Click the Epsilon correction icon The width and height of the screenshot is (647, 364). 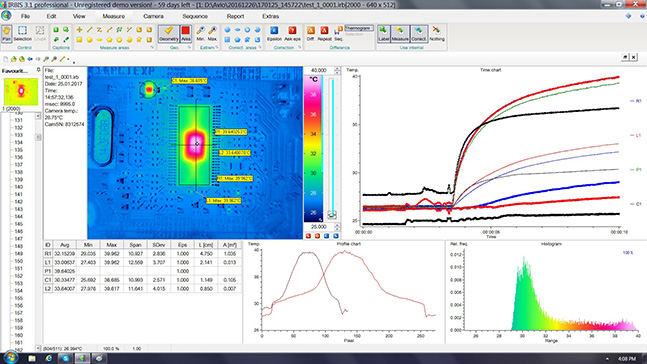tap(274, 33)
